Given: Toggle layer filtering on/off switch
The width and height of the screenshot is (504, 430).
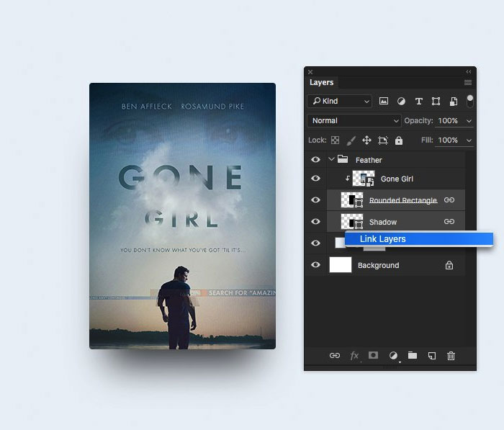Looking at the screenshot, I should point(469,101).
